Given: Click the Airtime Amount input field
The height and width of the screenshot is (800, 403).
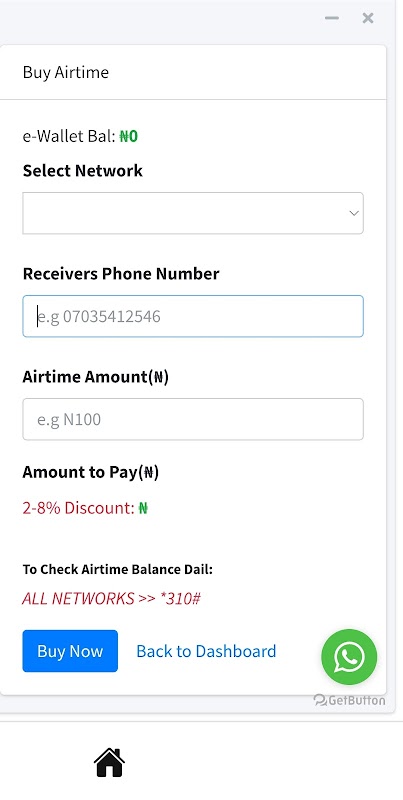Looking at the screenshot, I should (193, 419).
